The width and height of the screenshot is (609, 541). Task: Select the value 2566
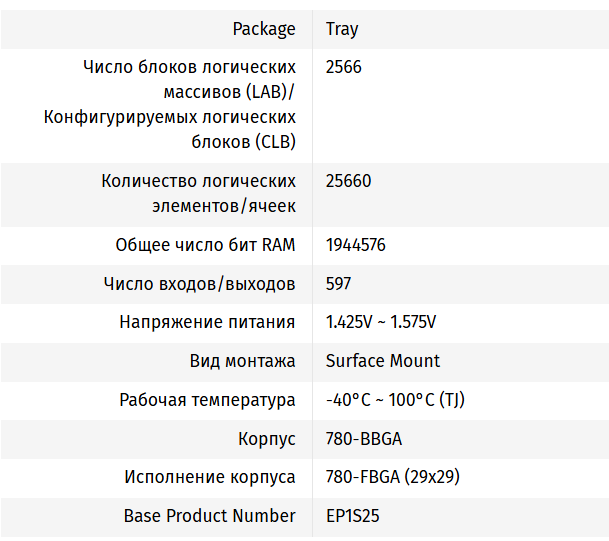[x=344, y=67]
